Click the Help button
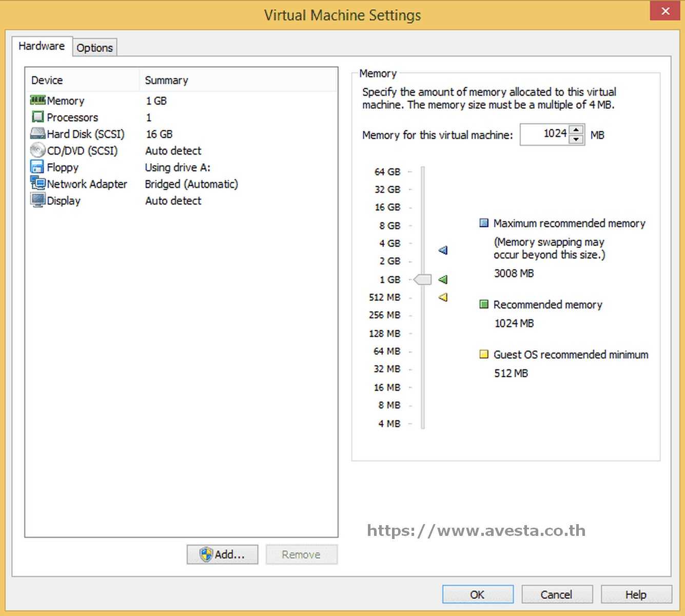 click(x=636, y=594)
